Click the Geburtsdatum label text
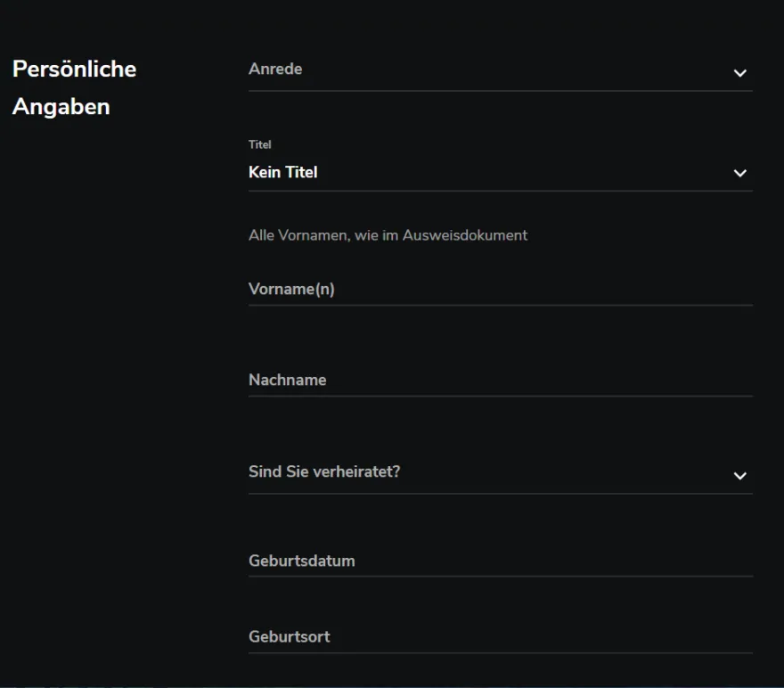This screenshot has width=784, height=688. point(302,561)
